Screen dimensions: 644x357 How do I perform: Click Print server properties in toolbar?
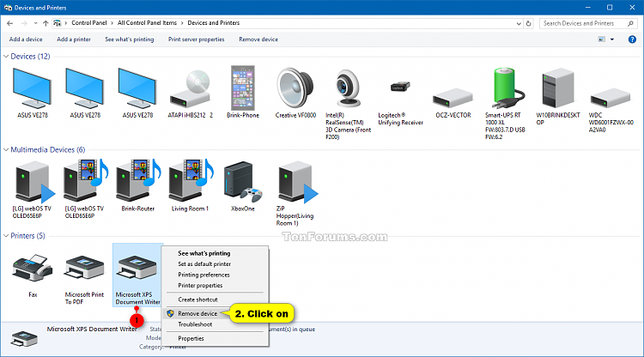(197, 39)
